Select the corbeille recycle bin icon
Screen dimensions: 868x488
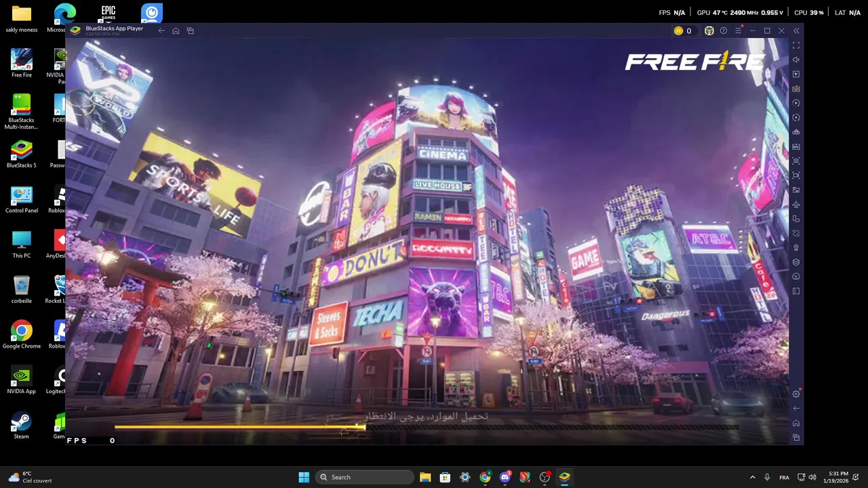click(x=22, y=289)
